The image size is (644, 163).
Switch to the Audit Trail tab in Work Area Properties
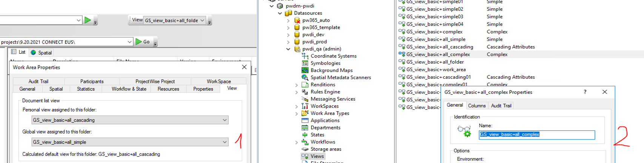(x=38, y=81)
